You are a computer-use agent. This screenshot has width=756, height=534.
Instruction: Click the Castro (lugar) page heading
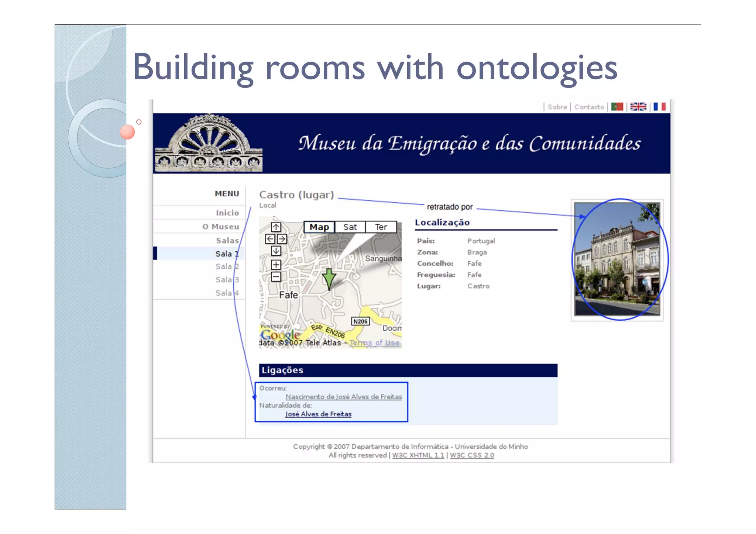point(296,194)
